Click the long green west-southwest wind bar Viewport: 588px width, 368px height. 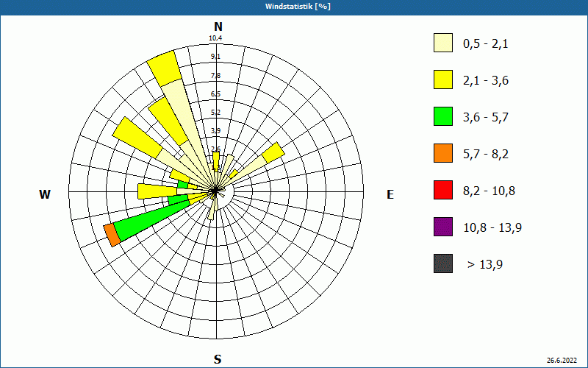152,219
